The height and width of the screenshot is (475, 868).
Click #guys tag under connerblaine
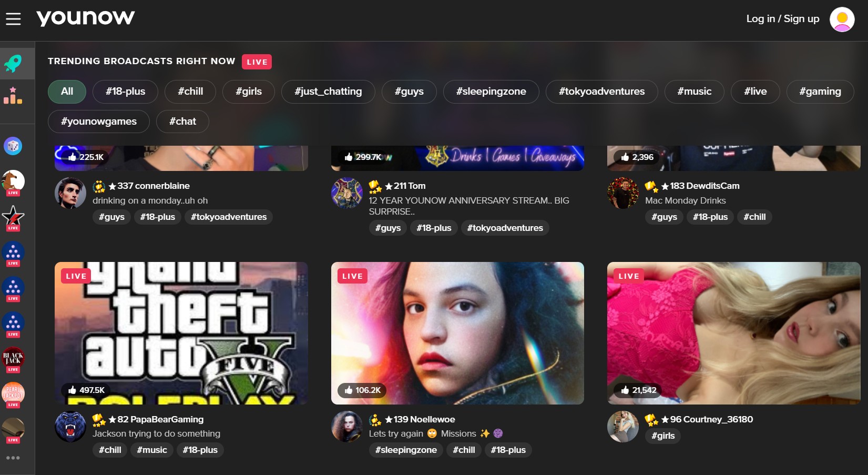(111, 217)
